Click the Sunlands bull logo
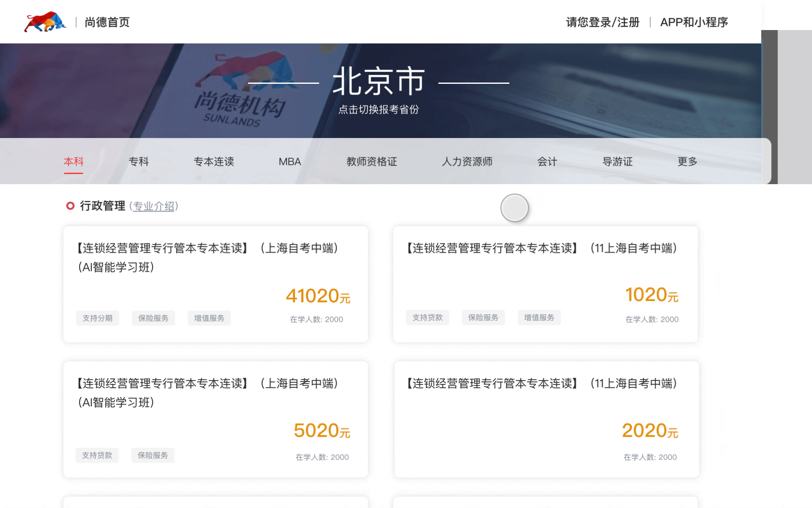The width and height of the screenshot is (812, 508). click(x=45, y=22)
